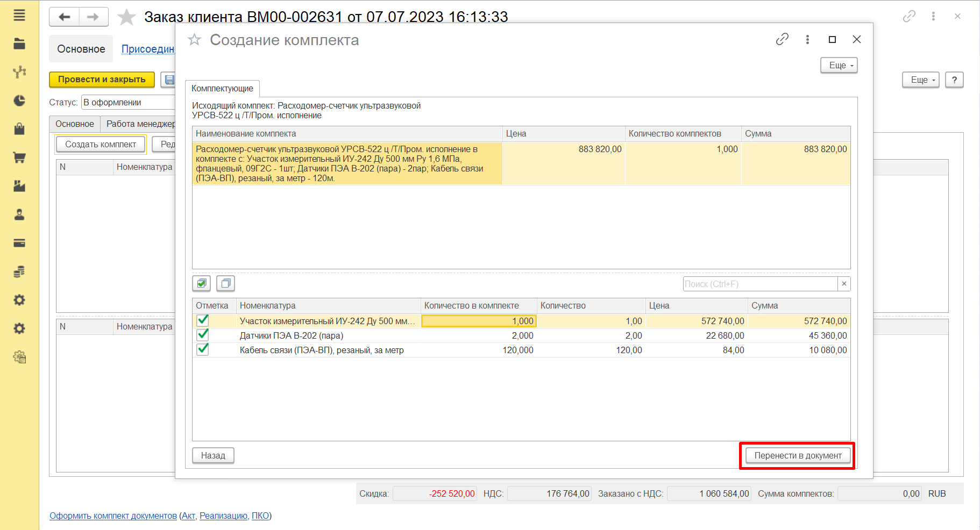This screenshot has width=980, height=530.
Task: Go back with the left arrow button
Action: [x=65, y=17]
